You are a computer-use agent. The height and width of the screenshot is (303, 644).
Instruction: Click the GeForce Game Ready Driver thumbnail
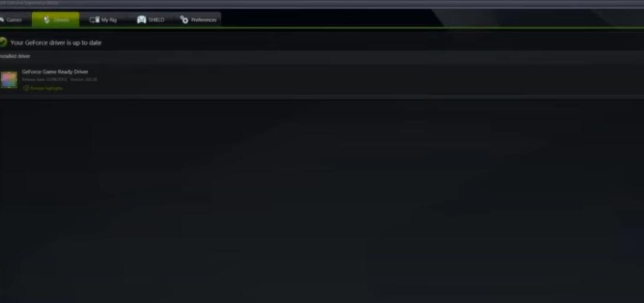coord(9,80)
